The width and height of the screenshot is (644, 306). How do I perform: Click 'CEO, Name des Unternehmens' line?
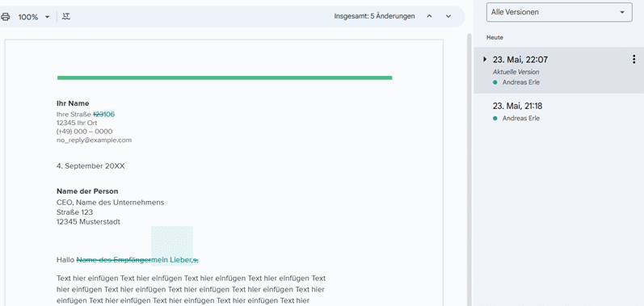point(110,202)
